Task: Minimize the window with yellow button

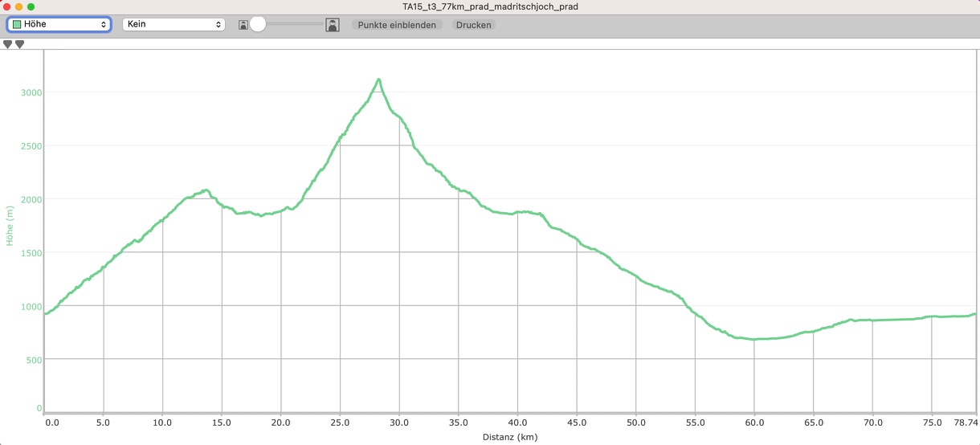Action: 18,6
